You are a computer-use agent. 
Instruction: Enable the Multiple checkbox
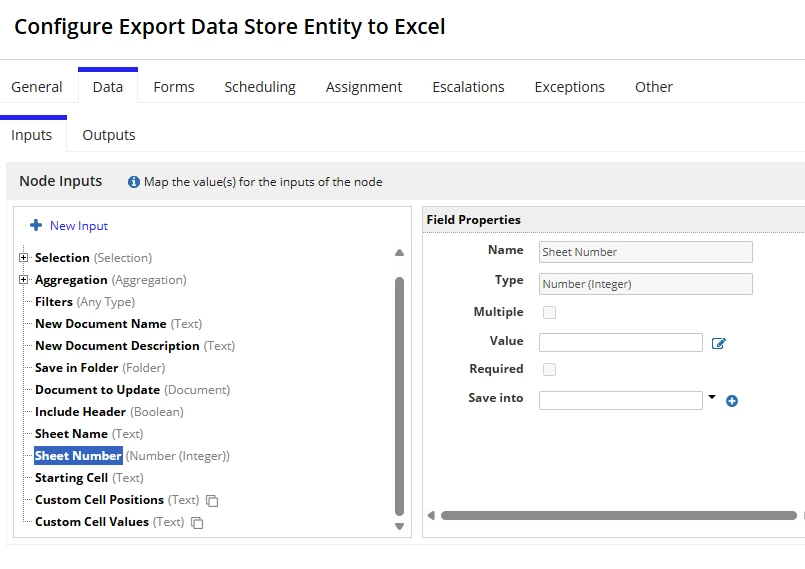(x=549, y=312)
